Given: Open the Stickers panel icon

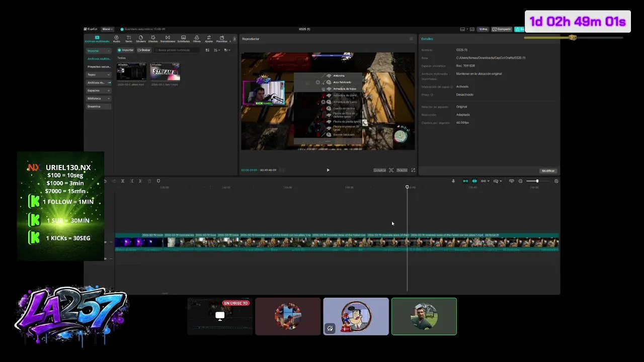Looking at the screenshot, I should coord(141,39).
